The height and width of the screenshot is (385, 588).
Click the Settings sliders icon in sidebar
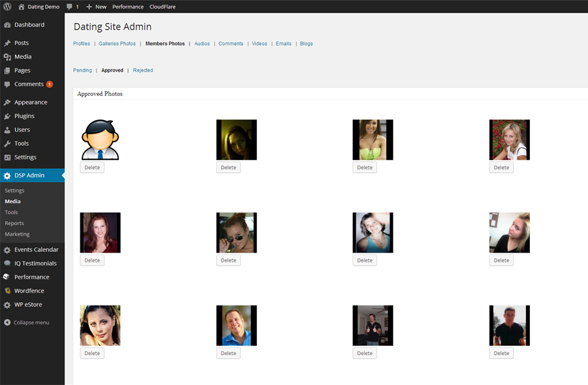(7, 157)
